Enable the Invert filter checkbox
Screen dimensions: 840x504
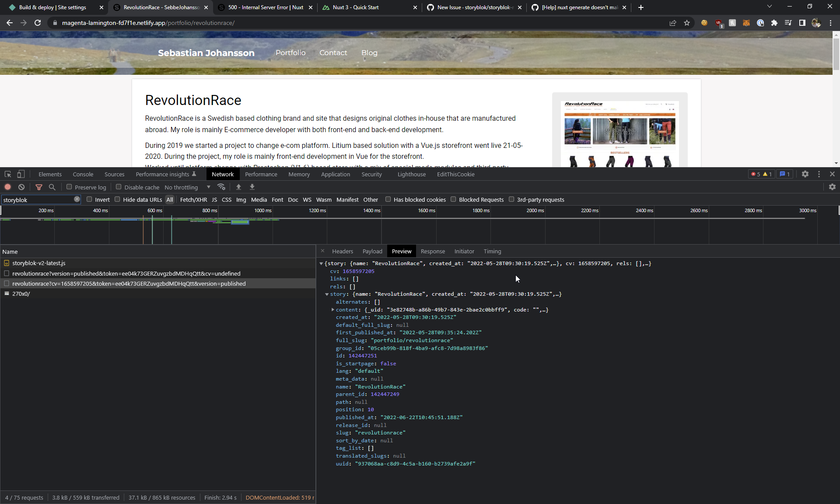tap(90, 199)
